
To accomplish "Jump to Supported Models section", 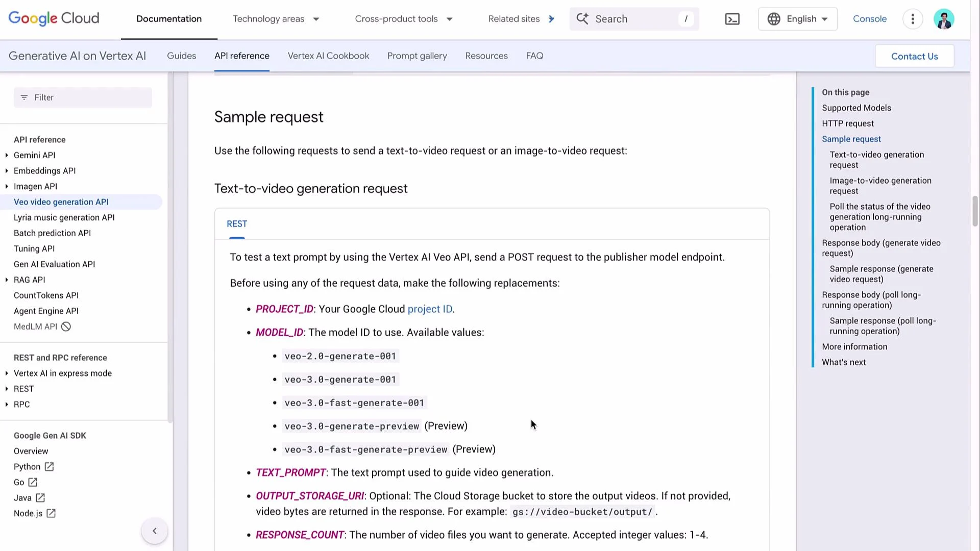I will (x=856, y=108).
